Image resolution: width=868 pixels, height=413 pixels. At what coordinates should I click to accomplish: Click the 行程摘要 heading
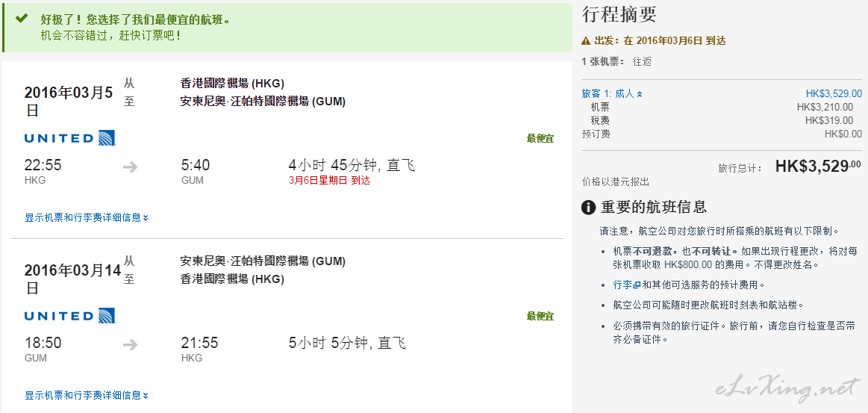pyautogui.click(x=619, y=14)
